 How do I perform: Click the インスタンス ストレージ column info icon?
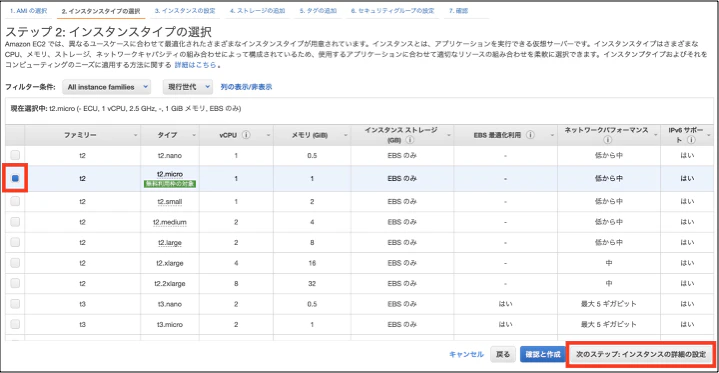point(409,140)
